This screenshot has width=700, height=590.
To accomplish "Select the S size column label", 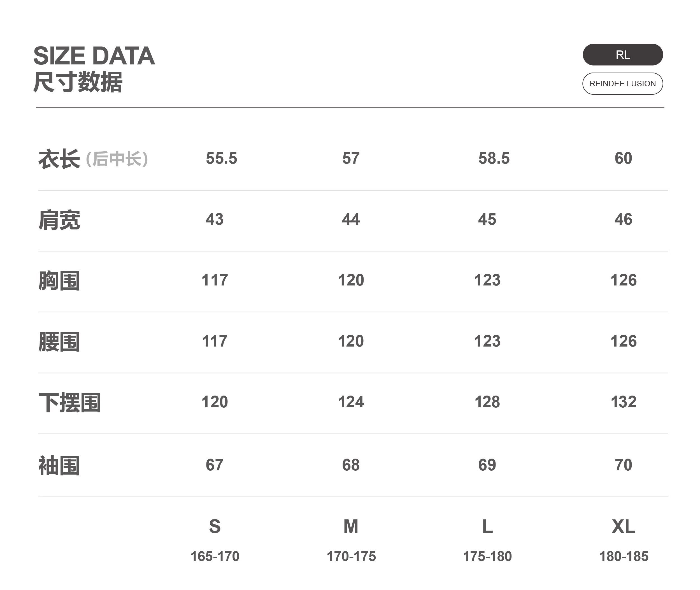I will pyautogui.click(x=215, y=526).
